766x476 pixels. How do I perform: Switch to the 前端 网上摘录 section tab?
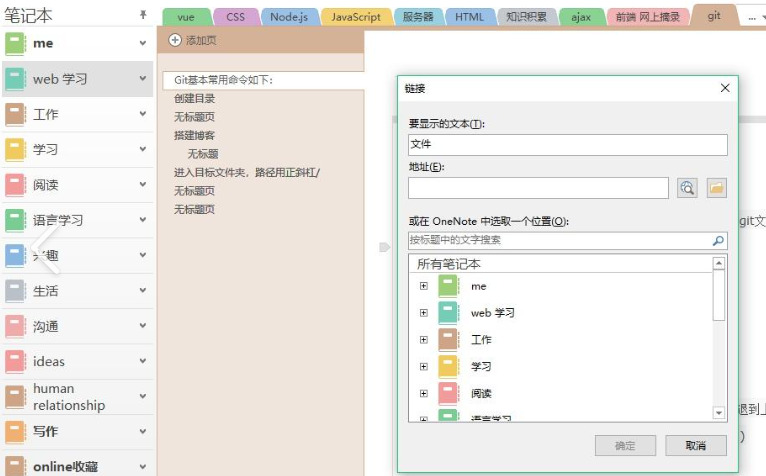[x=647, y=17]
